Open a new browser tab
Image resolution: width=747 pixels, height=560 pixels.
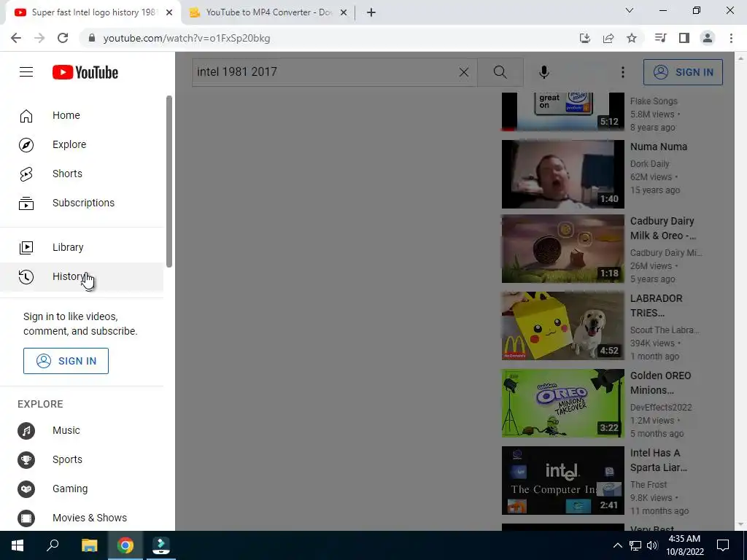click(x=371, y=13)
